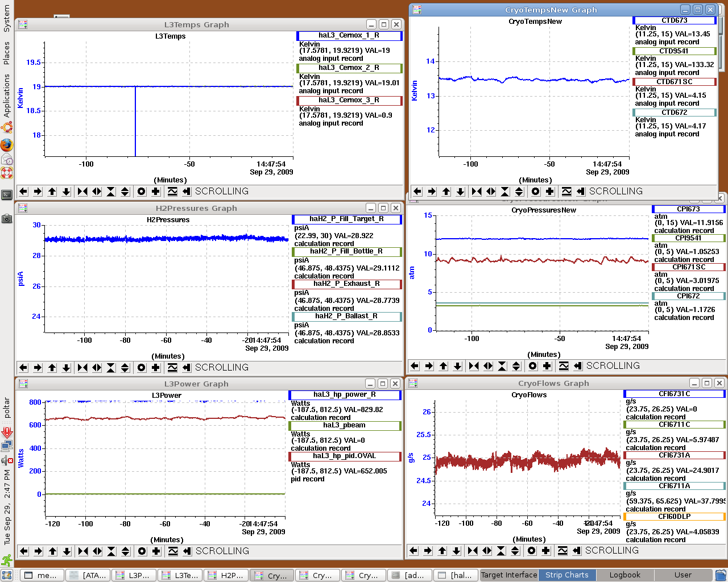Click auto-scale circle icon in L3Temps toolbar
The width and height of the screenshot is (728, 582).
[142, 192]
